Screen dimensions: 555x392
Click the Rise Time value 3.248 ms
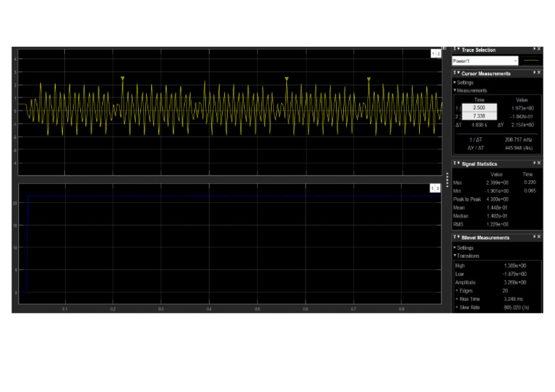pyautogui.click(x=513, y=299)
